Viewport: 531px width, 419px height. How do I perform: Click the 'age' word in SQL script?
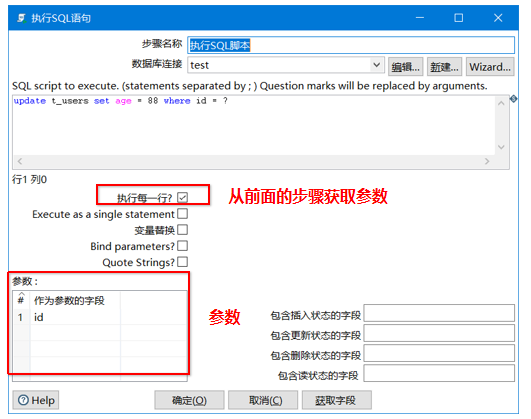click(x=123, y=101)
